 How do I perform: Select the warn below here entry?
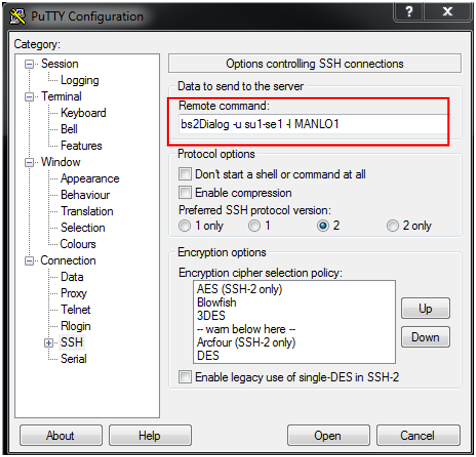(246, 329)
